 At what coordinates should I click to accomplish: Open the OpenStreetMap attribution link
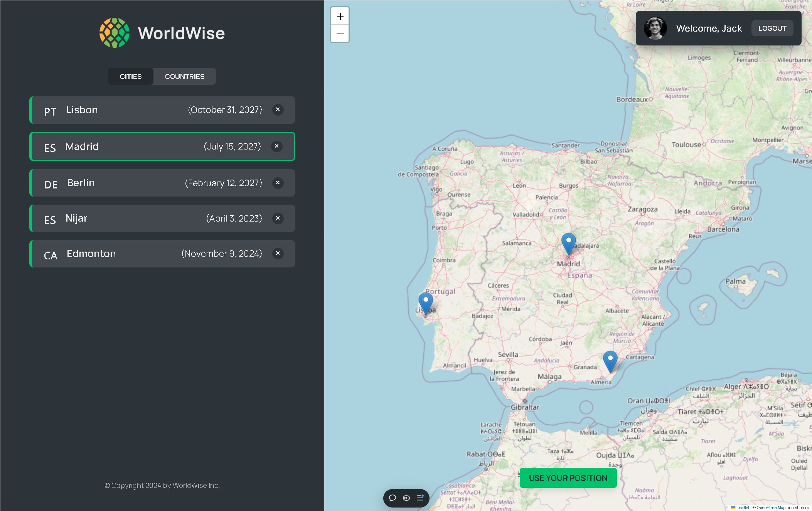point(771,508)
